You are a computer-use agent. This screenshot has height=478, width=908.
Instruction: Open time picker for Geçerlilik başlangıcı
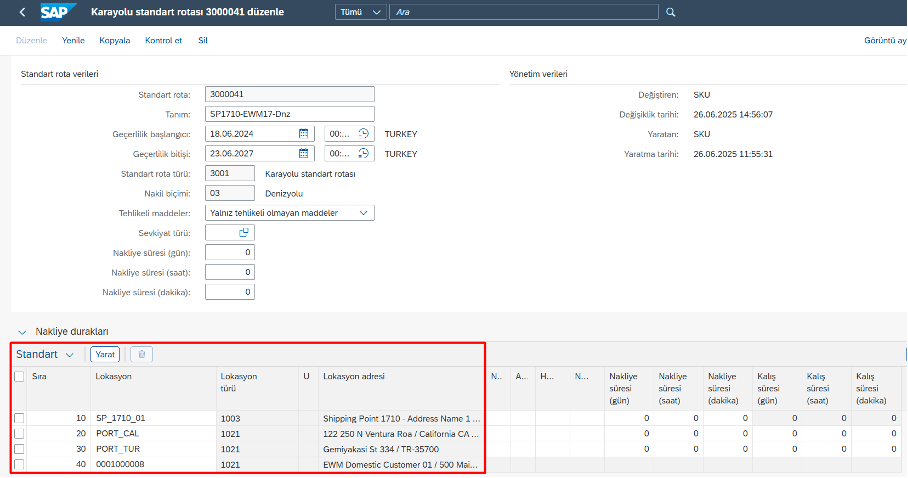(364, 133)
